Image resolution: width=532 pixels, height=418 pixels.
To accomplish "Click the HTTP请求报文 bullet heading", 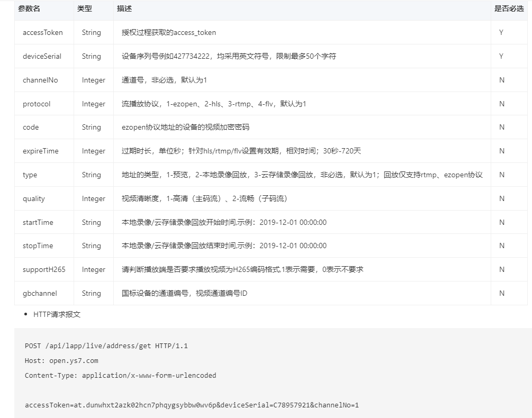I will [57, 314].
